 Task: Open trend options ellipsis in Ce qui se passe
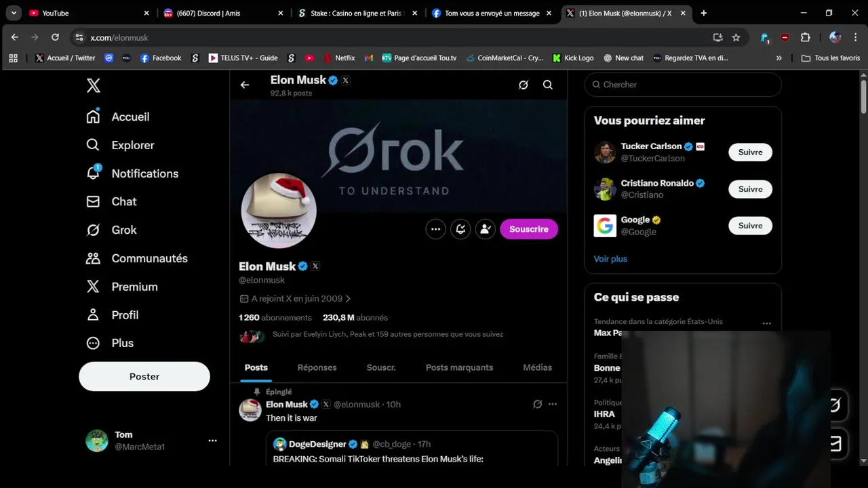tap(767, 323)
